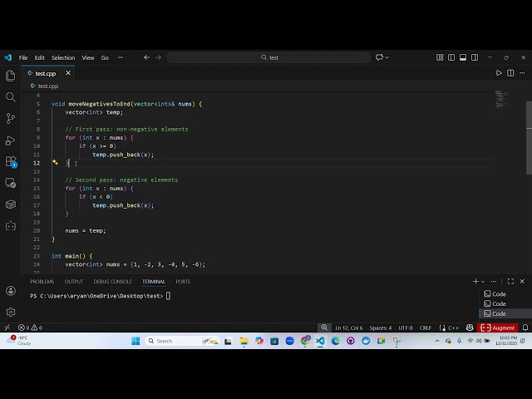Toggle the primary side bar layout button

(451, 57)
